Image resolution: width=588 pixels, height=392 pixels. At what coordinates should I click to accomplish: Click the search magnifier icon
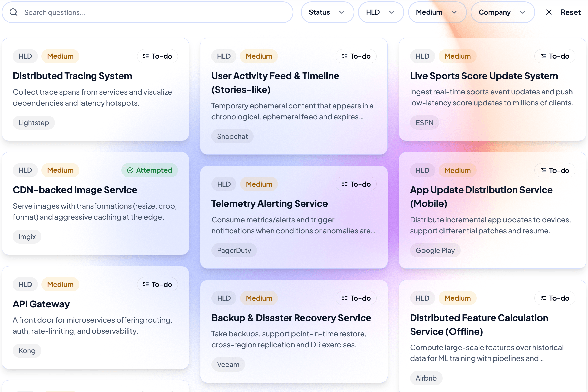(x=13, y=12)
